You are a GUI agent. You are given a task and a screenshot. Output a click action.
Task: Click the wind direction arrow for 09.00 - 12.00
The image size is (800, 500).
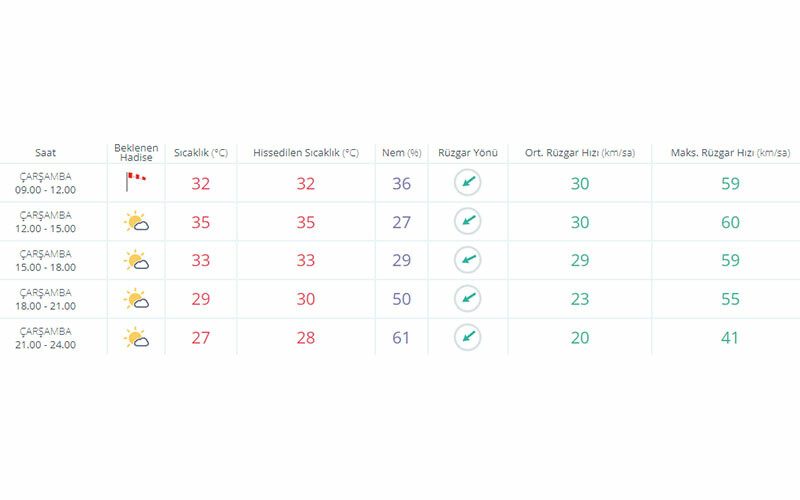pos(467,183)
